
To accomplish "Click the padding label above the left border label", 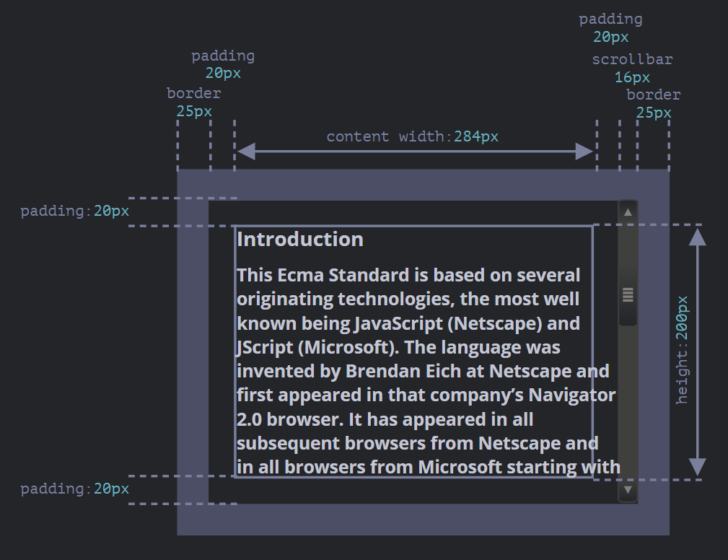I will [x=223, y=56].
